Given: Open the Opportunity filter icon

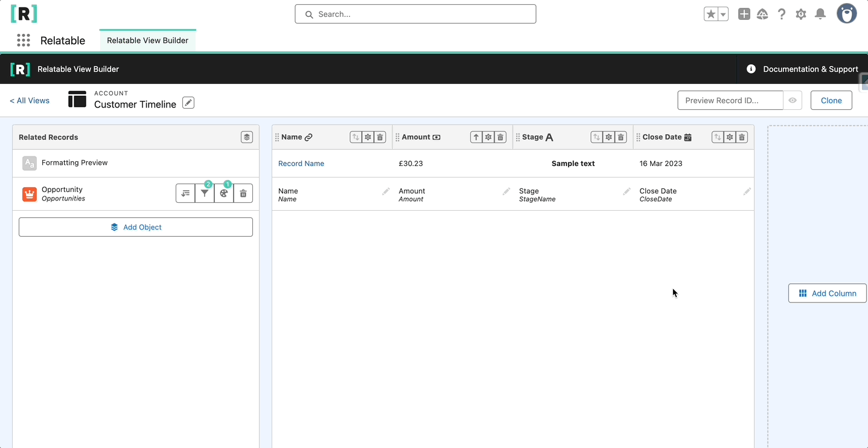Looking at the screenshot, I should [x=205, y=193].
